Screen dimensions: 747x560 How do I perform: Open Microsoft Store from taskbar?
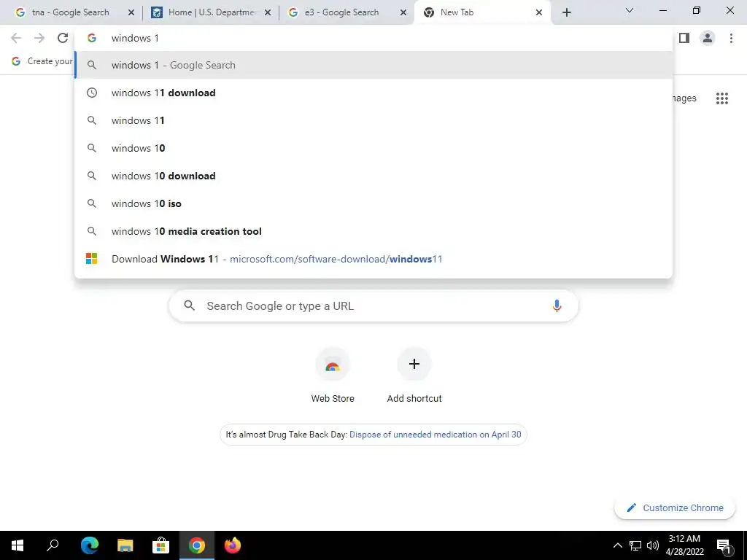tap(160, 545)
